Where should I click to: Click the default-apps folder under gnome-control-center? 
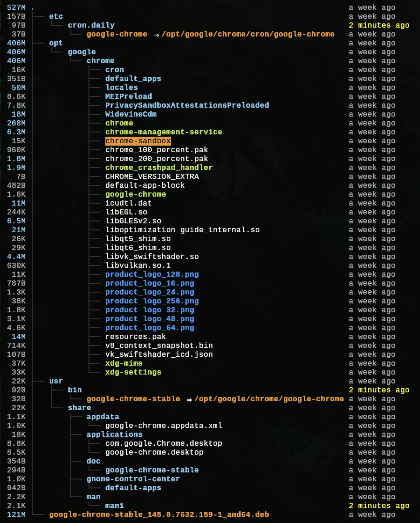133,487
